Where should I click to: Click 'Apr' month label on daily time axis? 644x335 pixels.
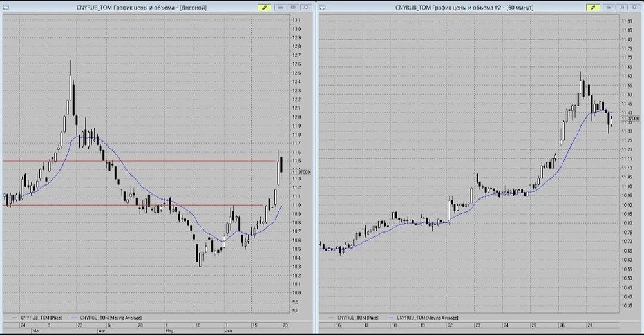point(102,330)
